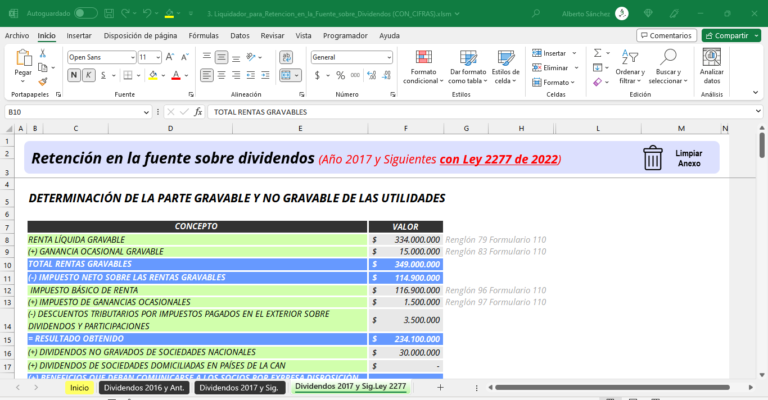Click the Name Box showing B10

coord(77,112)
